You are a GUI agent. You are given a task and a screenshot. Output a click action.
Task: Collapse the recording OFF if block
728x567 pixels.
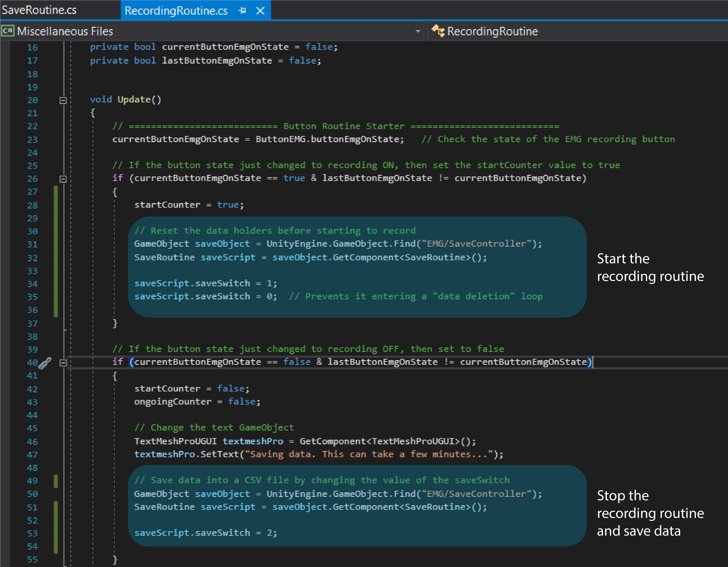pos(63,363)
